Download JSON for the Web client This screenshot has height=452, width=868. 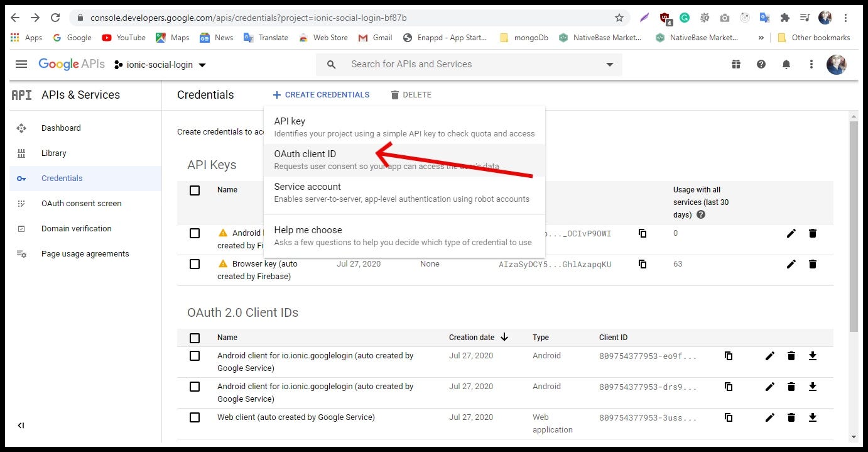coord(813,417)
